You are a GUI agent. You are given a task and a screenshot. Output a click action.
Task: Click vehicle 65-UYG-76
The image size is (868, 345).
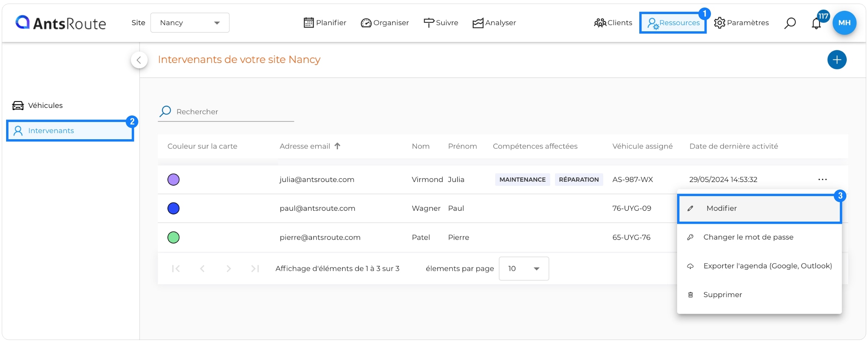click(631, 237)
